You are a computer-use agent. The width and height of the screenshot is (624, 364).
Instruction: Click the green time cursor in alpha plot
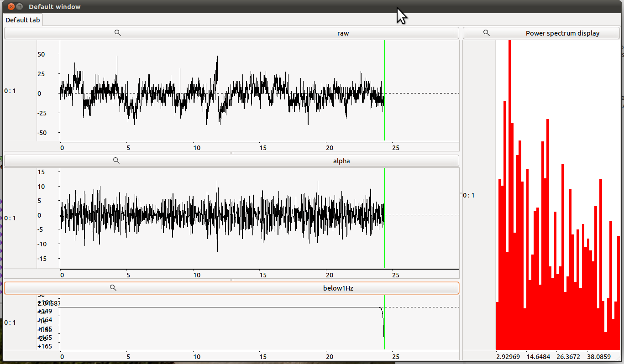[x=384, y=218]
